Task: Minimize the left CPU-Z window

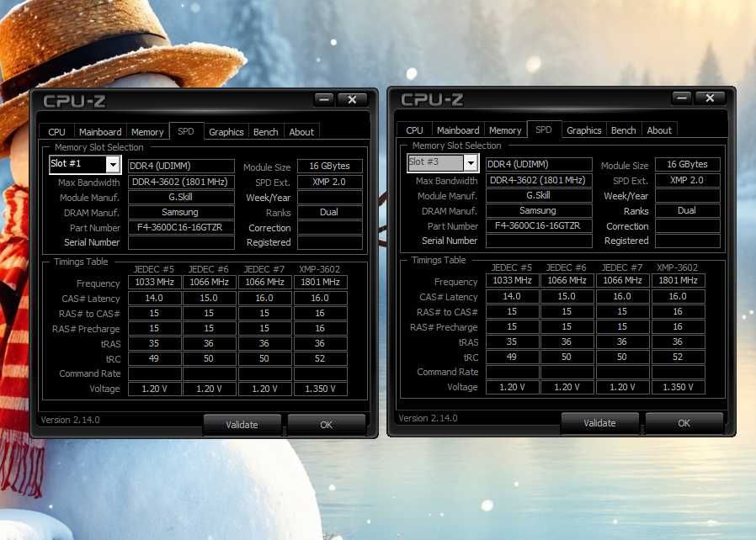Action: pyautogui.click(x=324, y=100)
